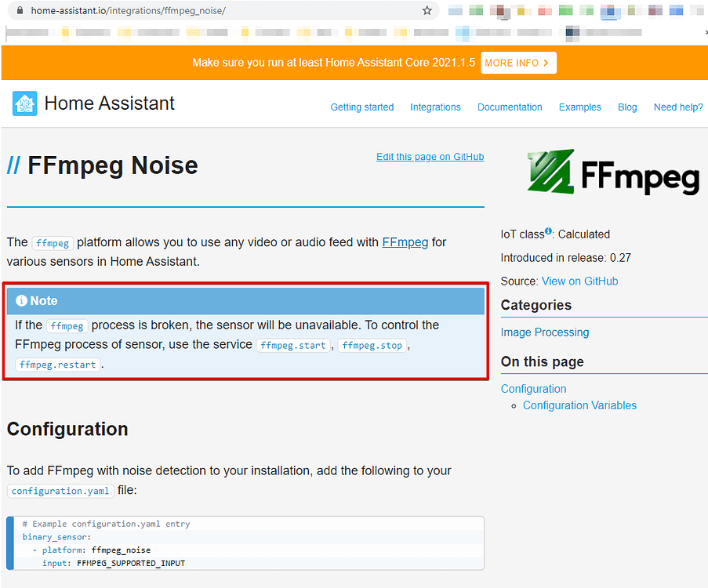Click the ffmpeg.stop code text
Screen dimensions: 708x588
(x=372, y=346)
